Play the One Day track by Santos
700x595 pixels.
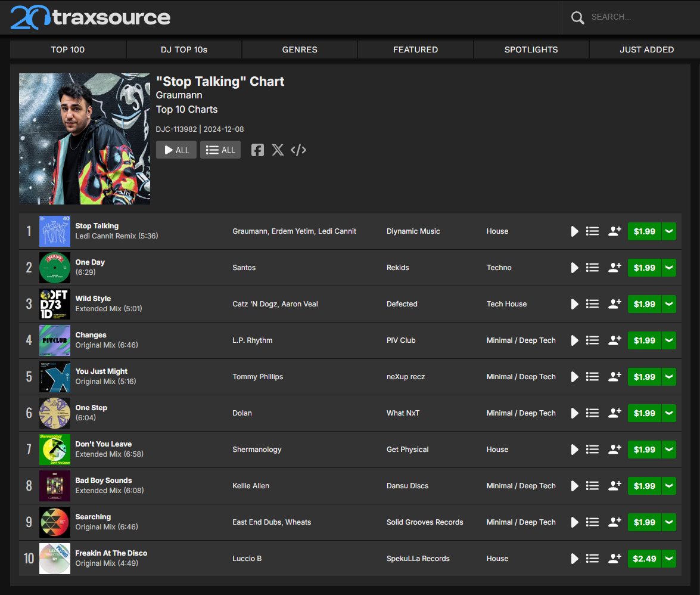[574, 268]
